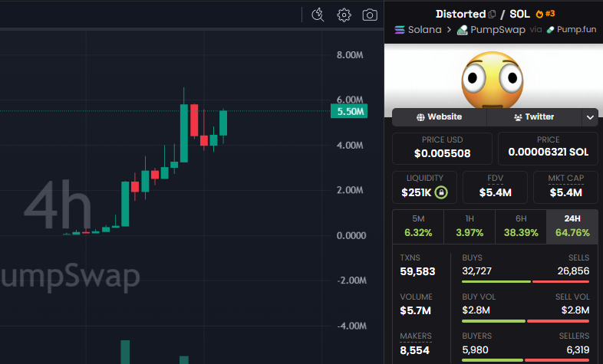The height and width of the screenshot is (364, 603).
Task: Copy the Distorted token name icon
Action: pos(492,15)
